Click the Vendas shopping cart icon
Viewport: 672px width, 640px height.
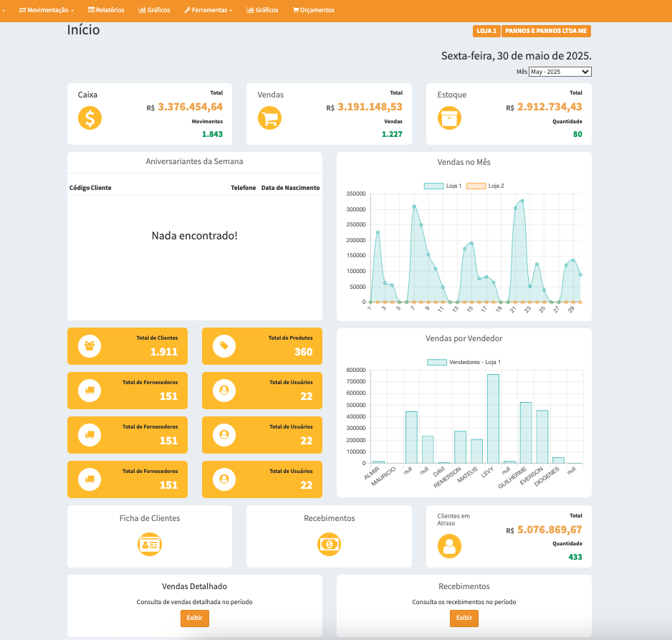pos(269,118)
